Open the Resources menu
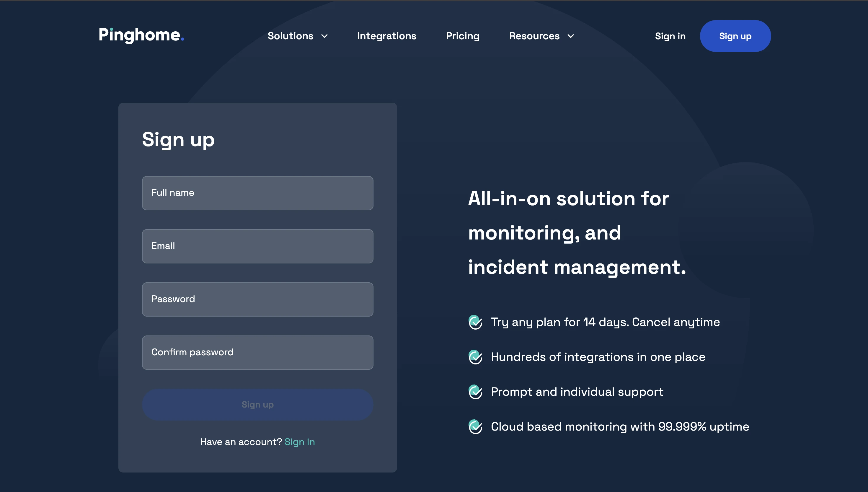Screen dimensions: 868x492 click(x=534, y=36)
